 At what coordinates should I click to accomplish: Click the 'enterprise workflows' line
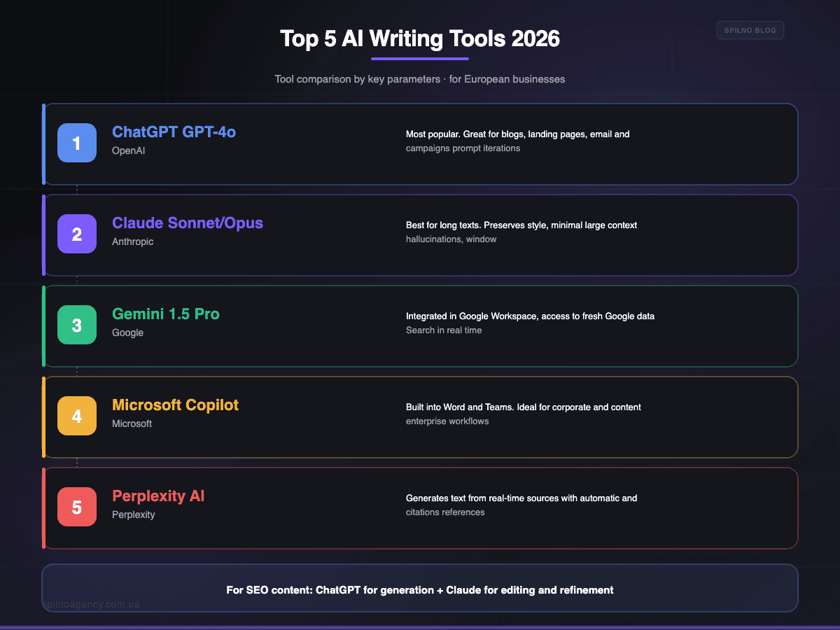tap(447, 421)
